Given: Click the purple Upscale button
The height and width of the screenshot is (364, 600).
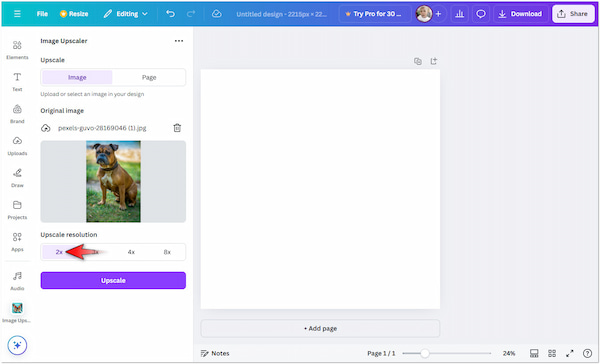Looking at the screenshot, I should (x=113, y=281).
